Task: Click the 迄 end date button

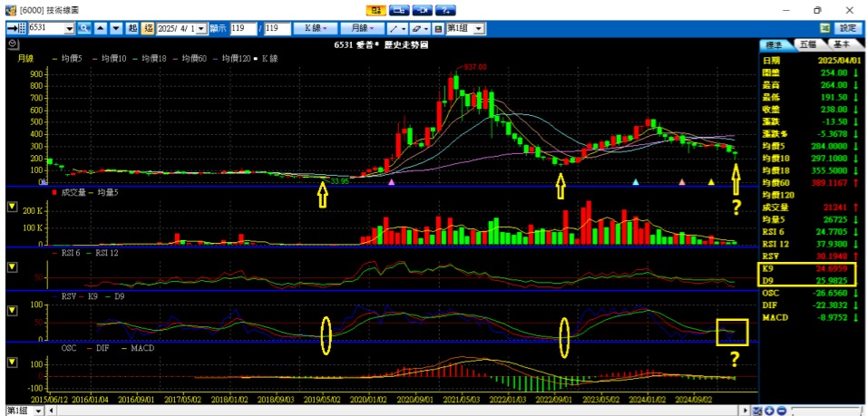Action: 149,29
